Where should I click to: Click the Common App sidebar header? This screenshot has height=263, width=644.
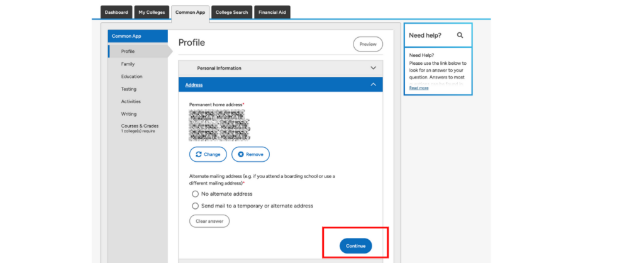(x=138, y=36)
